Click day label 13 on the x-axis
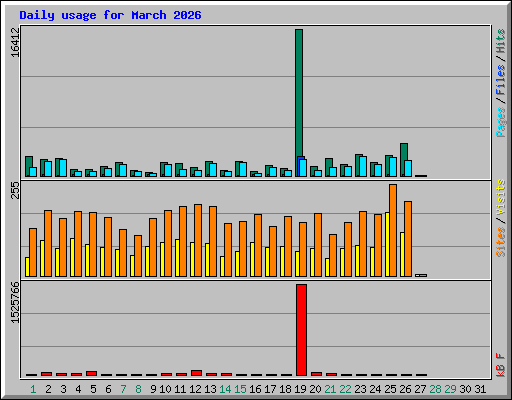This screenshot has height=400, width=512. point(210,389)
